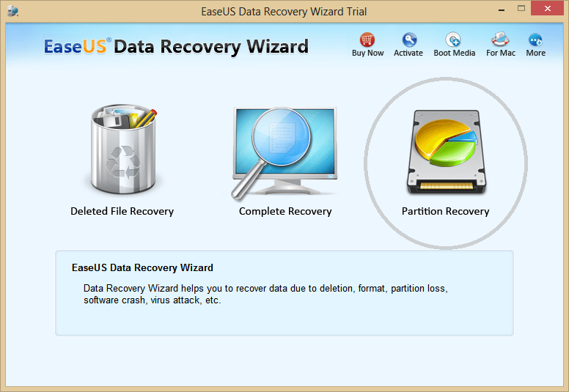Click the blue key Activate icon

tap(409, 40)
